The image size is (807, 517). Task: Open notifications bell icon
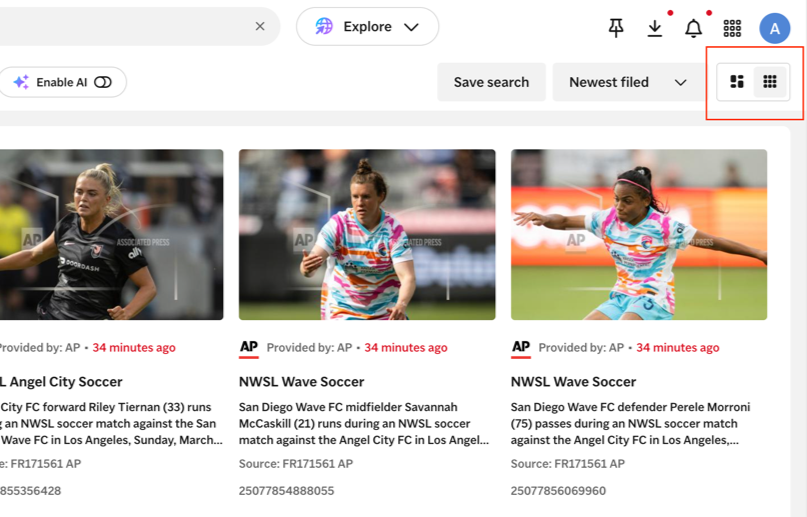click(x=693, y=28)
